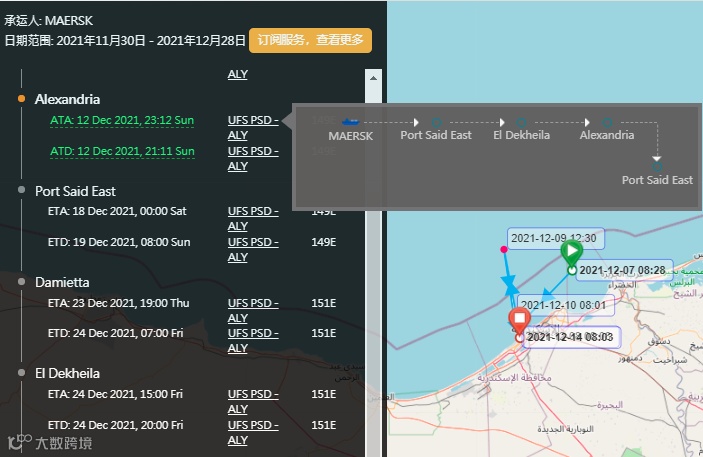Click the El Dekheila port heading in schedule

click(x=67, y=373)
